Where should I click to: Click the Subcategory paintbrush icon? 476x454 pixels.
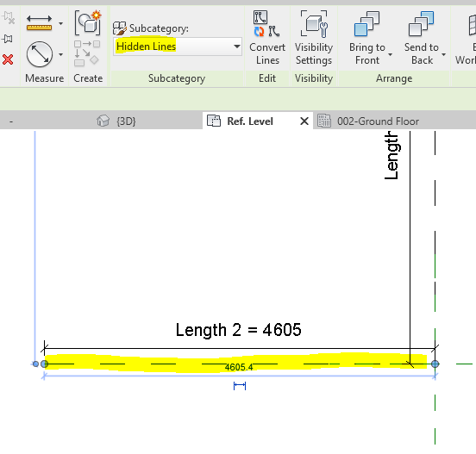click(120, 28)
